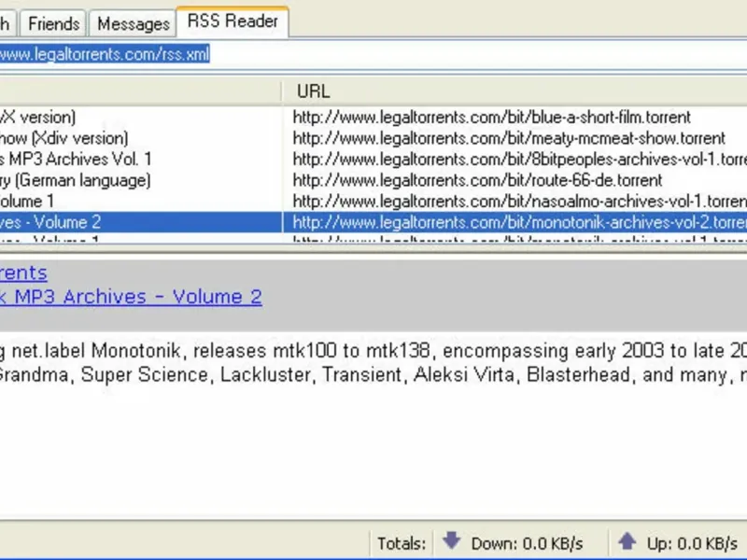Open the feed title link ending in 'rents'
Screen dimensions: 747x560
tap(23, 273)
